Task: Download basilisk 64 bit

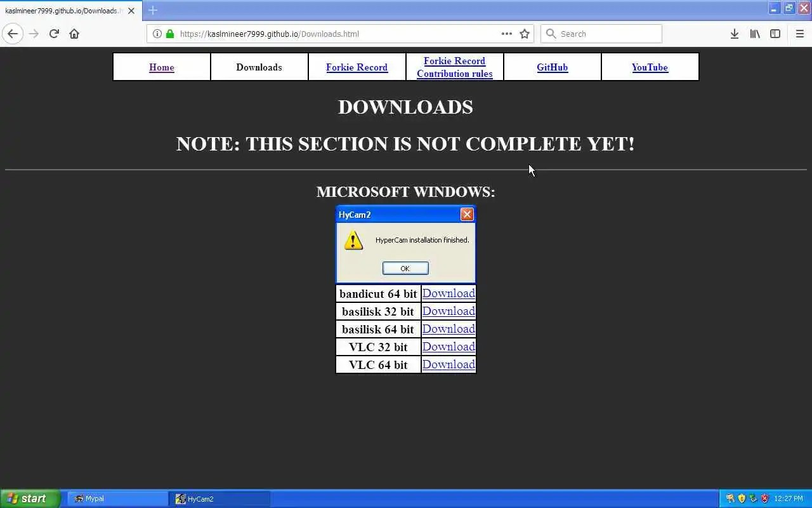Action: (x=449, y=329)
